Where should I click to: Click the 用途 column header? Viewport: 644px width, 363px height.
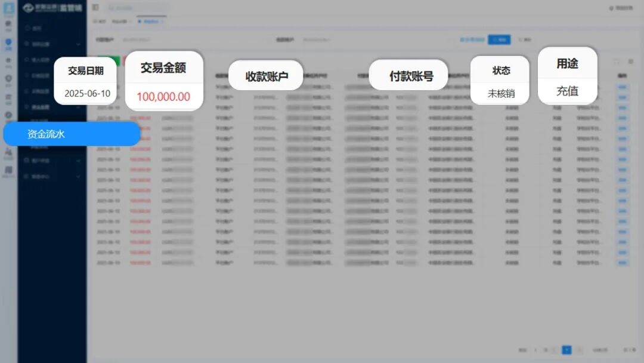[x=567, y=64]
